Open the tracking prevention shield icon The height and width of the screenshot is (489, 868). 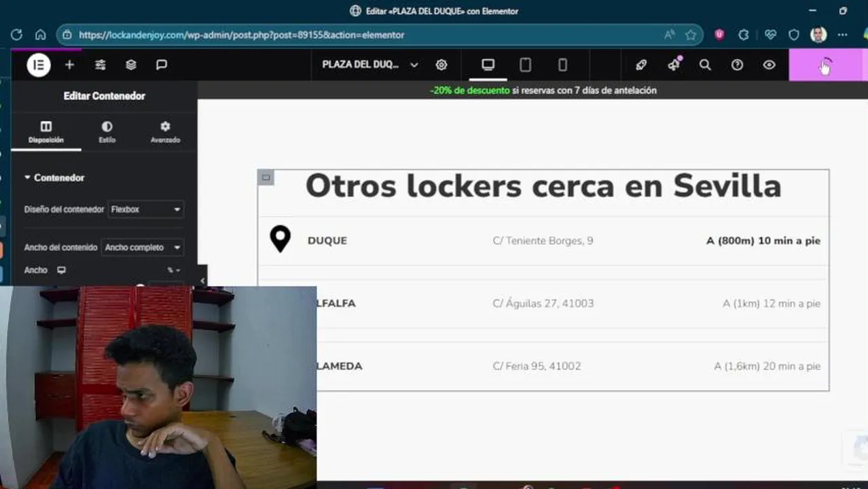click(794, 35)
